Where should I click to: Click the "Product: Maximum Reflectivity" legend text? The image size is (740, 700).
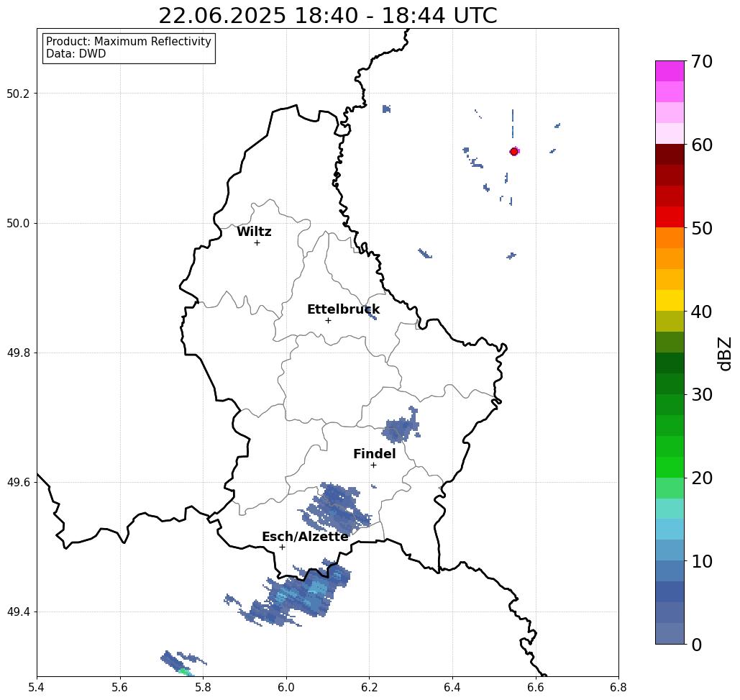click(128, 42)
